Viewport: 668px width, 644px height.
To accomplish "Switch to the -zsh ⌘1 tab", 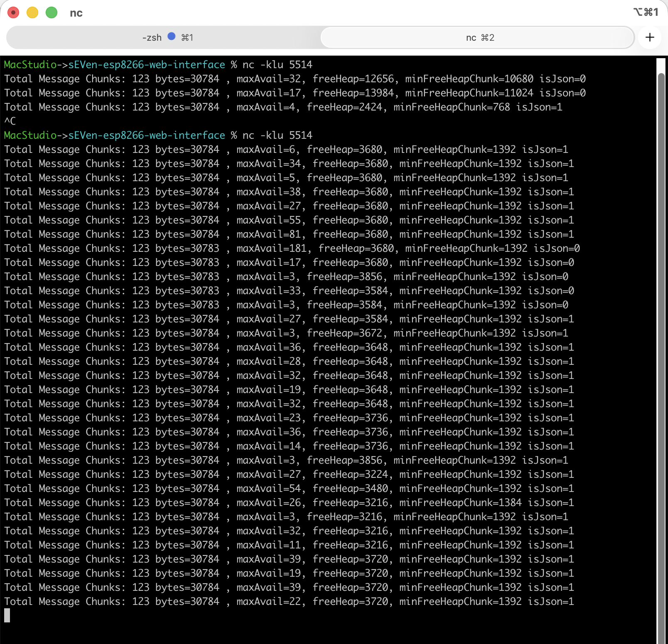I will [x=164, y=38].
